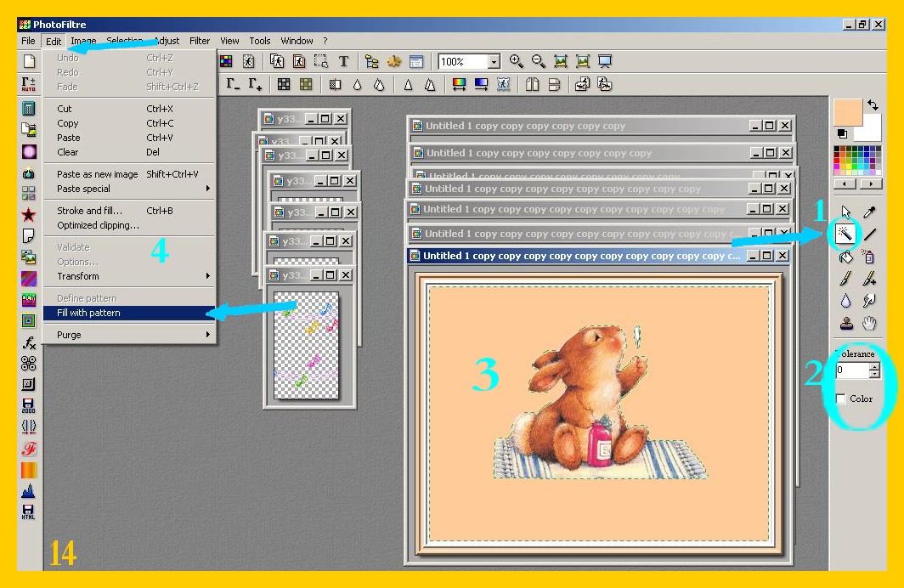Click Stroke and fill menu entry

[89, 211]
